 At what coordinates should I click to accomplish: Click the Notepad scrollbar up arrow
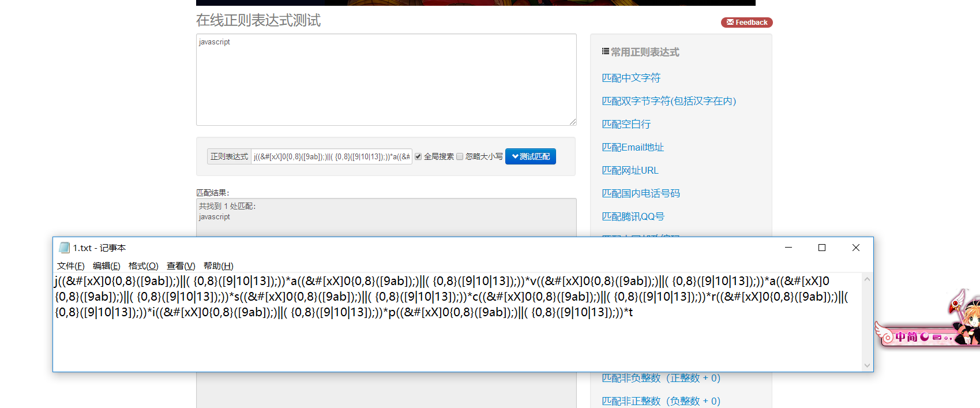pos(867,279)
